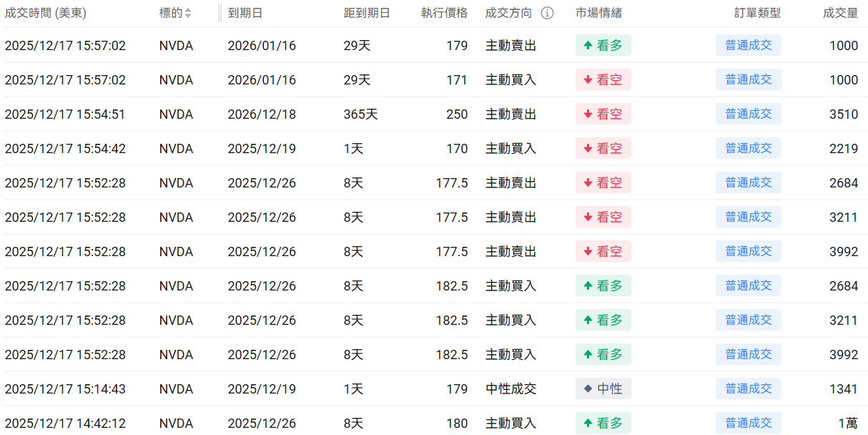The width and height of the screenshot is (868, 435).
Task: Click the 看多 badge in the 1萬 volume row
Action: click(x=603, y=424)
